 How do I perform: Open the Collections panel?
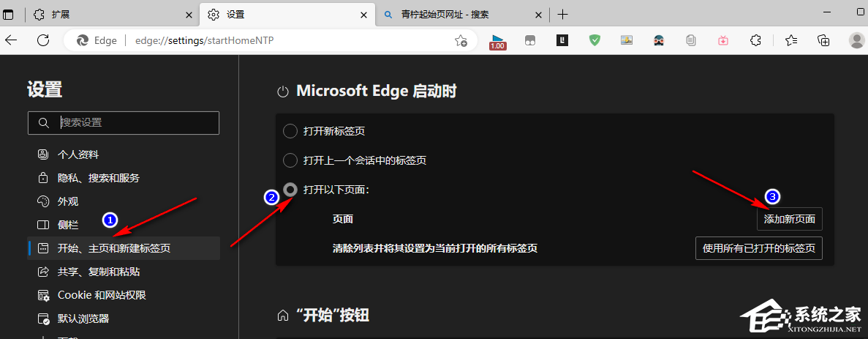pos(823,40)
